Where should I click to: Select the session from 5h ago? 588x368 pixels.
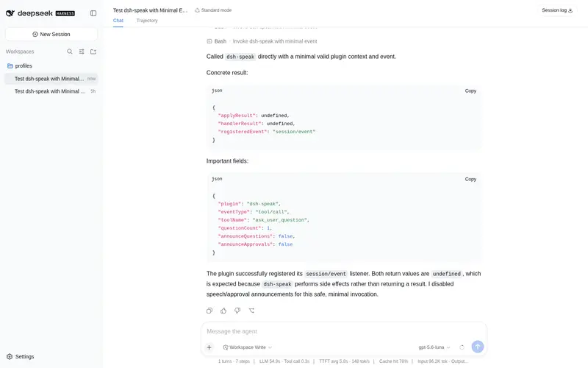[51, 91]
